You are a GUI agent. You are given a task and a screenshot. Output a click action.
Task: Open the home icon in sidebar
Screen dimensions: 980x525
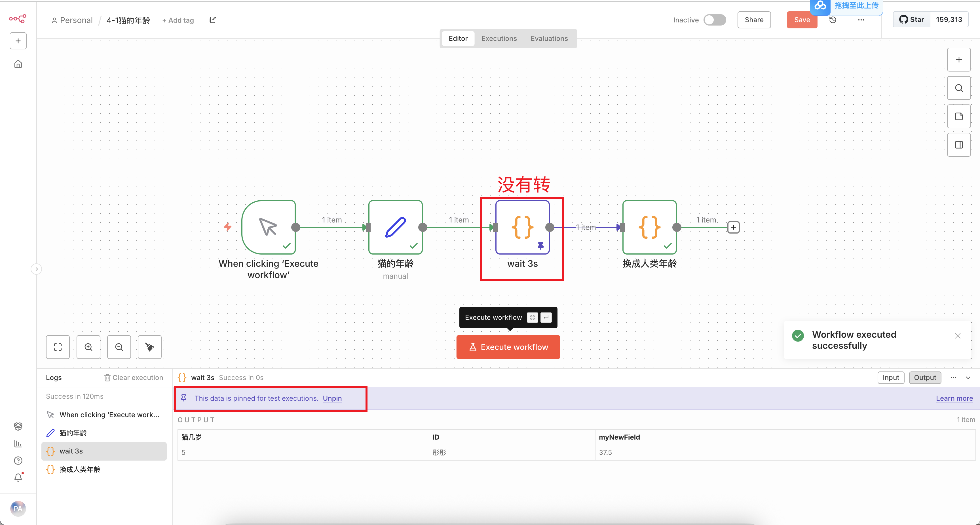click(x=18, y=64)
